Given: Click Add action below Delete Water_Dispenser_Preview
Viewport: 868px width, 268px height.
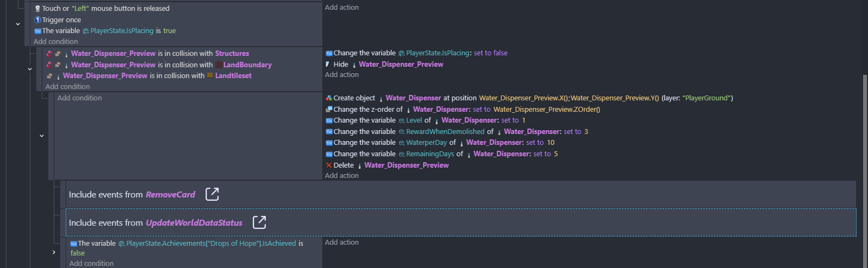Looking at the screenshot, I should coord(342,176).
